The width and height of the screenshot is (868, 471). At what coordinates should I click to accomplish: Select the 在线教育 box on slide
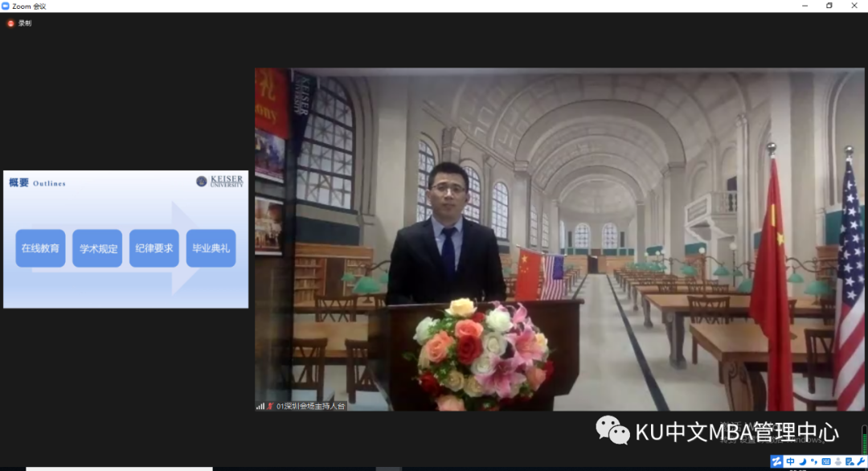pyautogui.click(x=40, y=248)
